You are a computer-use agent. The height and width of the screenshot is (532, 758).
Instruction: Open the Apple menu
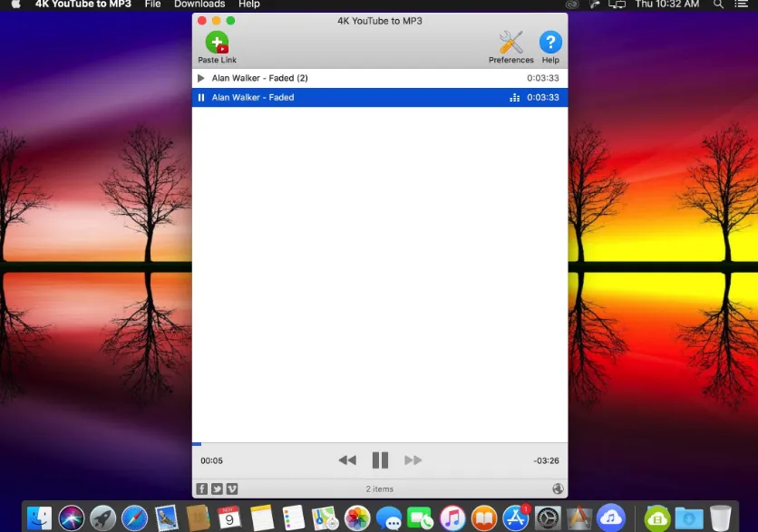[x=16, y=5]
